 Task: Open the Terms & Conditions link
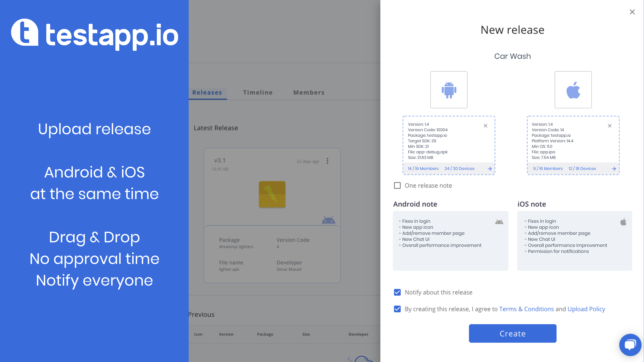(x=526, y=309)
